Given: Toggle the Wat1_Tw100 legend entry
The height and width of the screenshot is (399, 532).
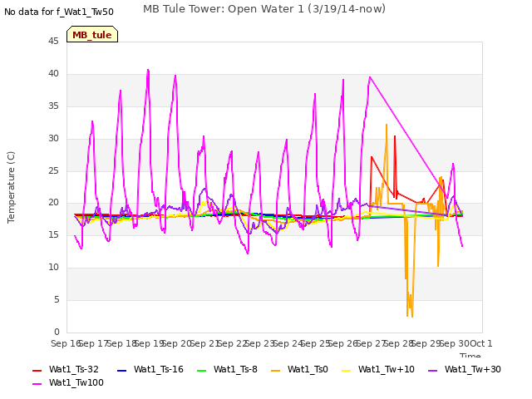Looking at the screenshot, I should (x=68, y=382).
